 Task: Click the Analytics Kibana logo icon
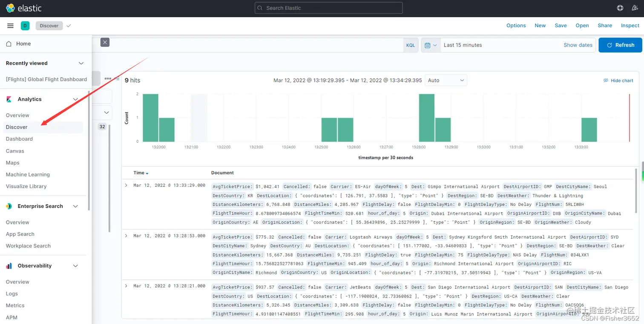click(9, 99)
